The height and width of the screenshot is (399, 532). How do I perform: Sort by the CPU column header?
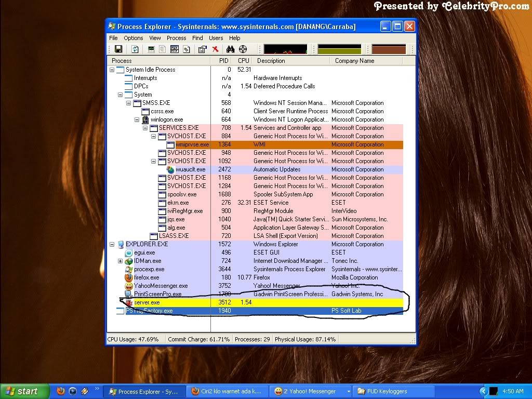tap(242, 61)
